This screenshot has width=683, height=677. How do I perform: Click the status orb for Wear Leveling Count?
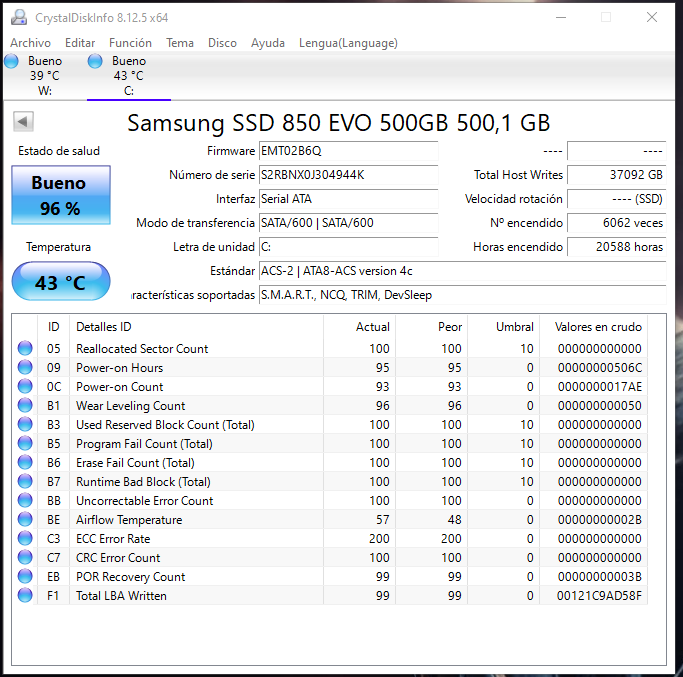point(25,405)
